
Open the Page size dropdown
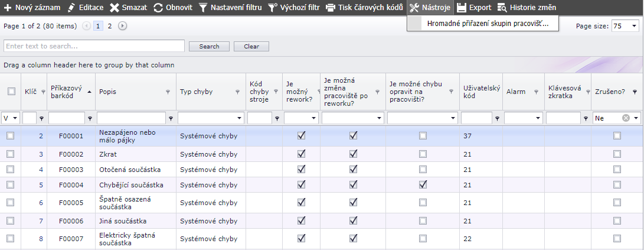[634, 27]
